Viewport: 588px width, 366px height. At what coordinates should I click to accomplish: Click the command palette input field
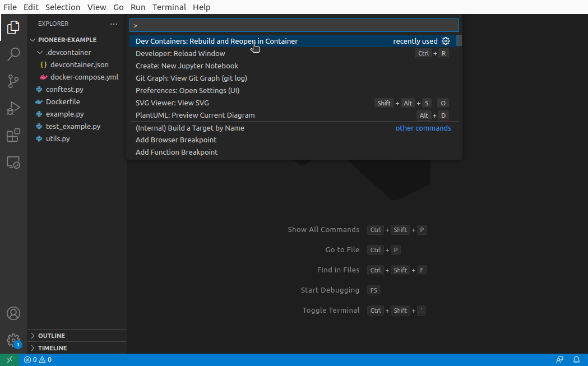pyautogui.click(x=294, y=25)
